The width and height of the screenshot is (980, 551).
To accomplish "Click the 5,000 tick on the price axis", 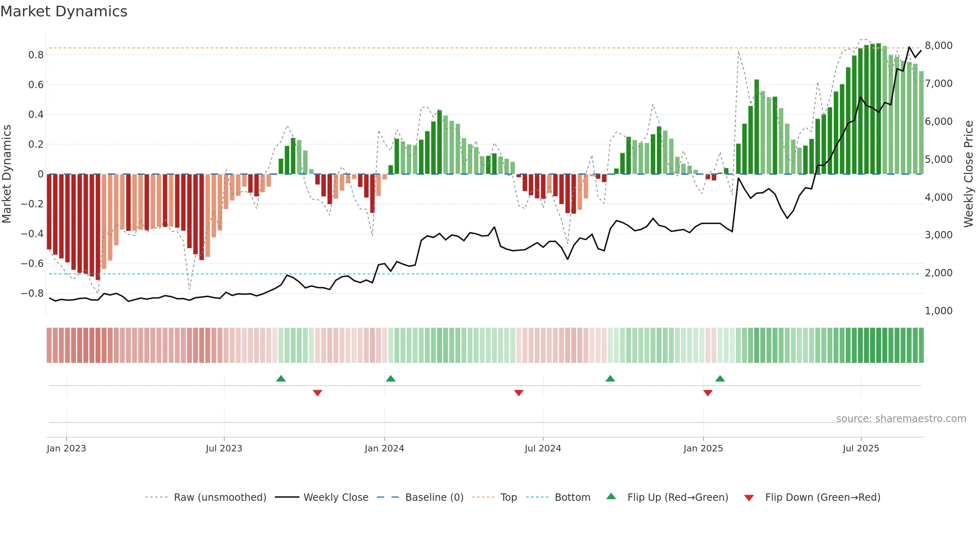I will tap(939, 159).
